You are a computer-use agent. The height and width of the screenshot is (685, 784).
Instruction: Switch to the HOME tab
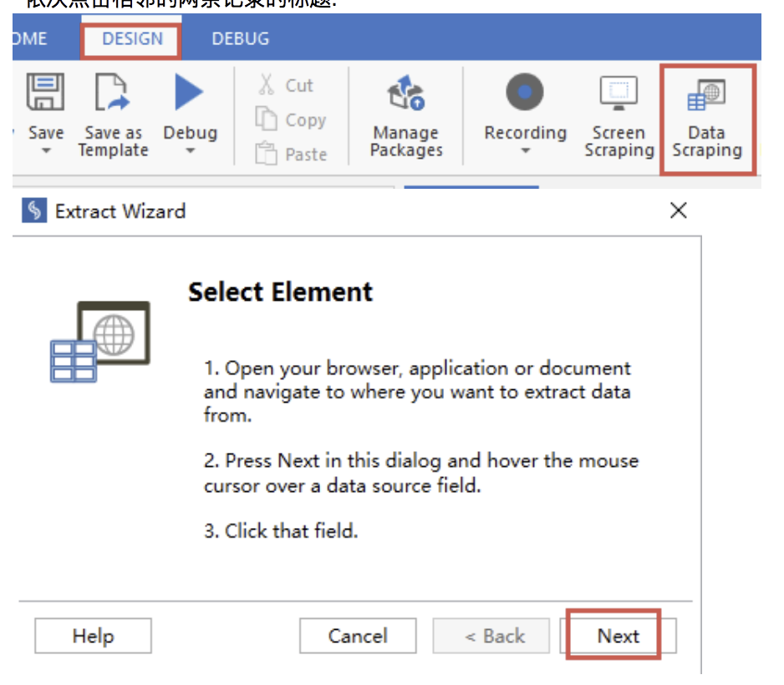[x=30, y=38]
